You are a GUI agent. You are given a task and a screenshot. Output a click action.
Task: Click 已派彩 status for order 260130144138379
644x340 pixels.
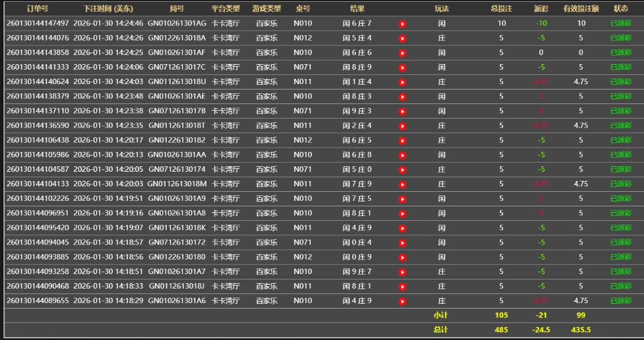620,96
